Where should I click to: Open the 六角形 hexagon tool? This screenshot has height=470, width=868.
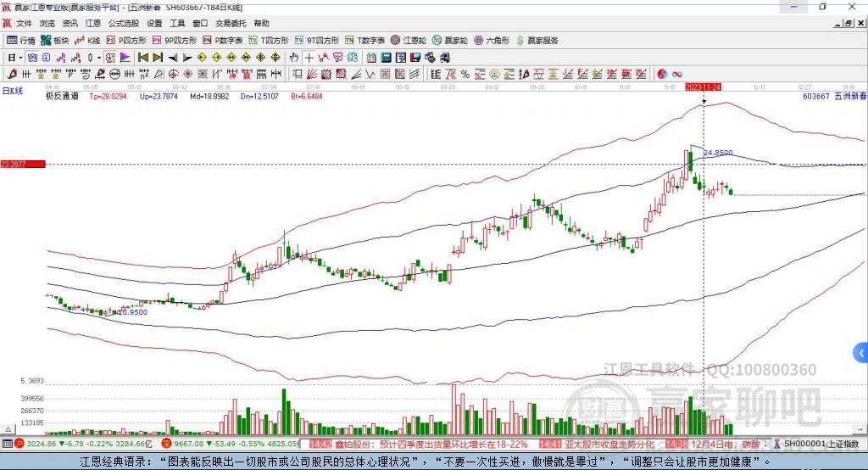[x=492, y=41]
